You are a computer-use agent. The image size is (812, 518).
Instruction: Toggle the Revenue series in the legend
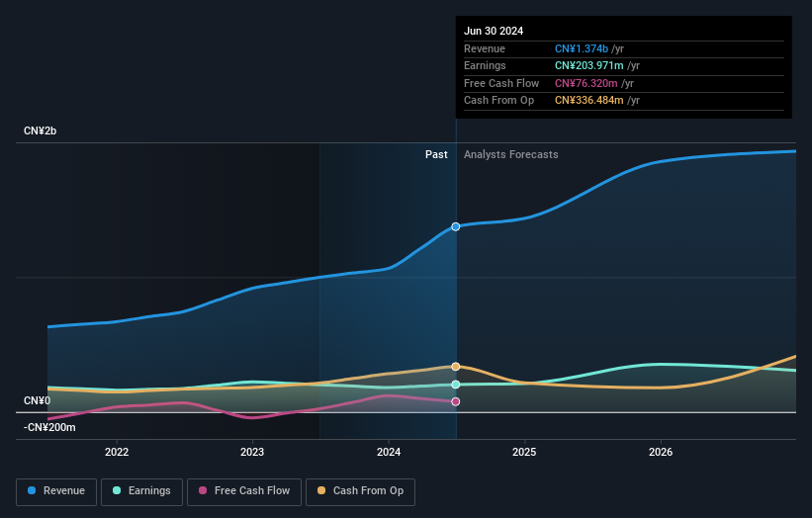[56, 491]
